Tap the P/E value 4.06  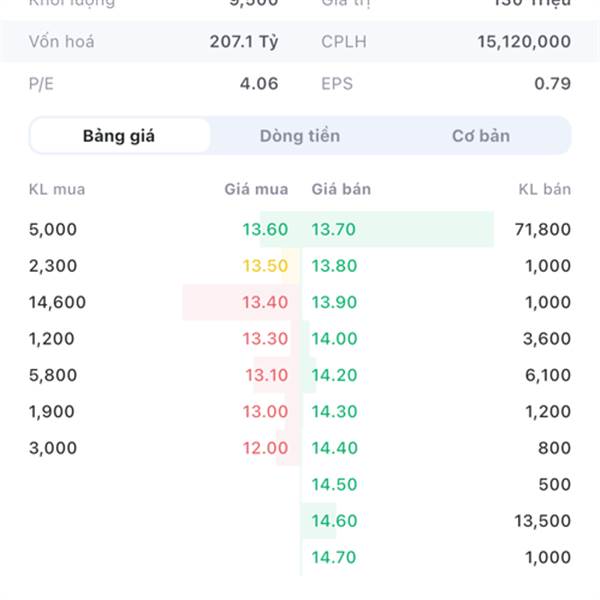coord(259,84)
